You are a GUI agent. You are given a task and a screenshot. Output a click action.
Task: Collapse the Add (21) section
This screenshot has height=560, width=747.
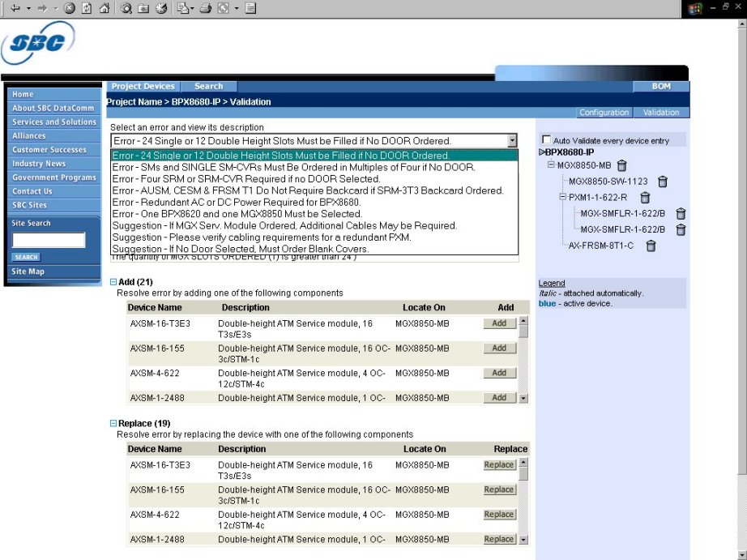tap(113, 282)
